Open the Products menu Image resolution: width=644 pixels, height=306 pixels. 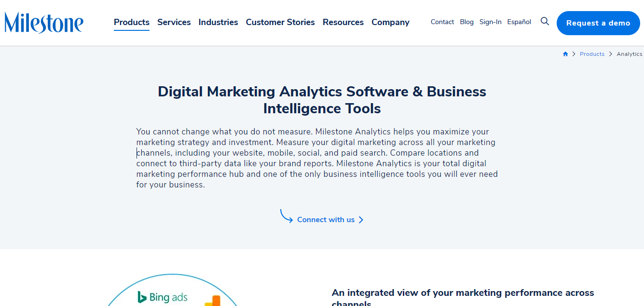[132, 22]
